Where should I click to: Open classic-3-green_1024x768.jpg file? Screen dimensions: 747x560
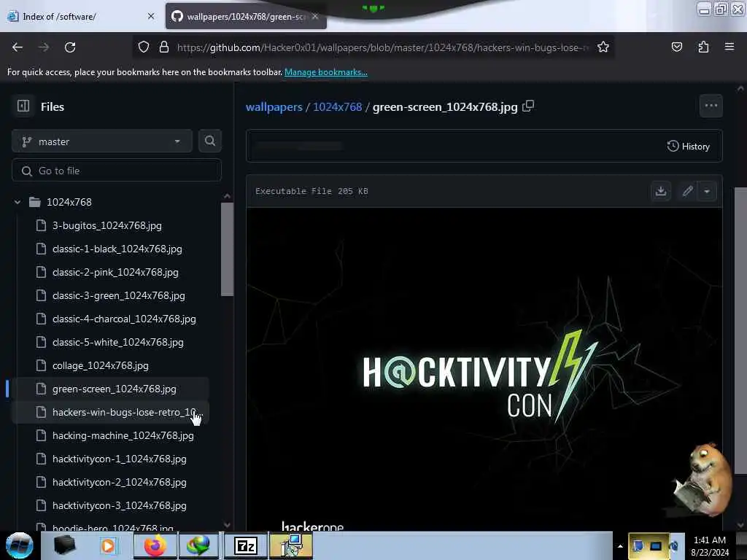coord(119,295)
